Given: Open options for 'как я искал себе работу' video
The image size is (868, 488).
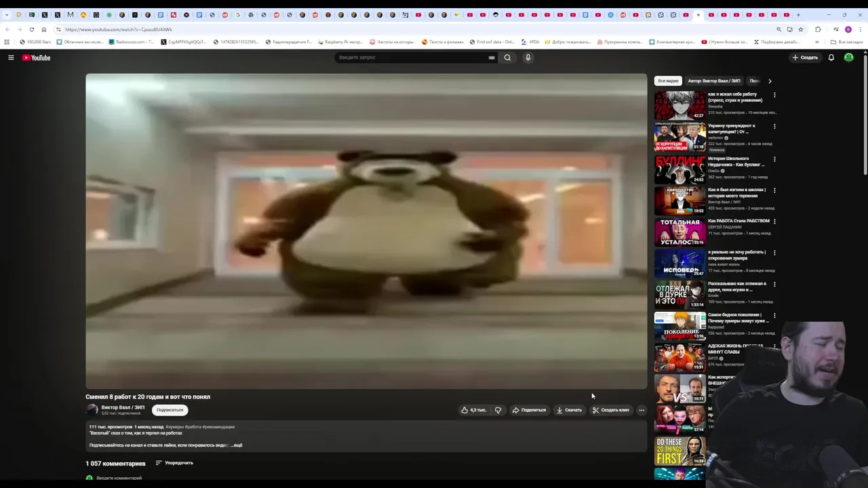Looking at the screenshot, I should (x=774, y=95).
